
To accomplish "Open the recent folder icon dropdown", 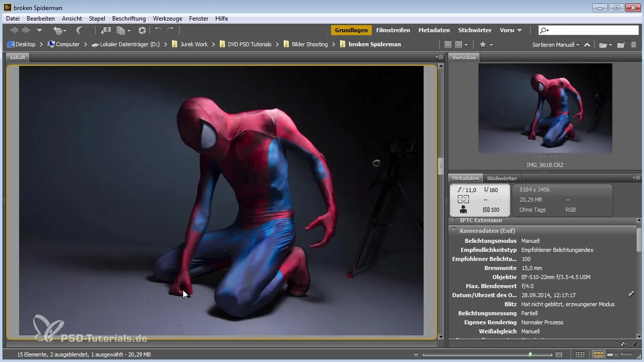I will coord(605,44).
